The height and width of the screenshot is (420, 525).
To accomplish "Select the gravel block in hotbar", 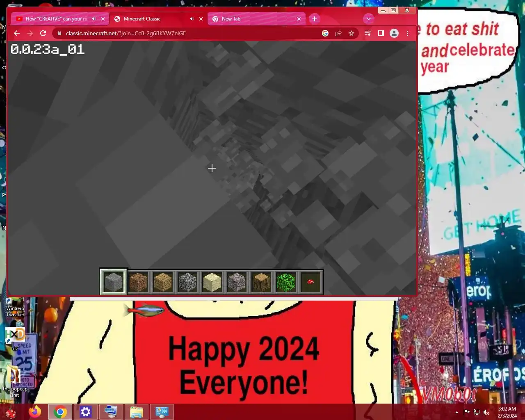I will click(237, 282).
